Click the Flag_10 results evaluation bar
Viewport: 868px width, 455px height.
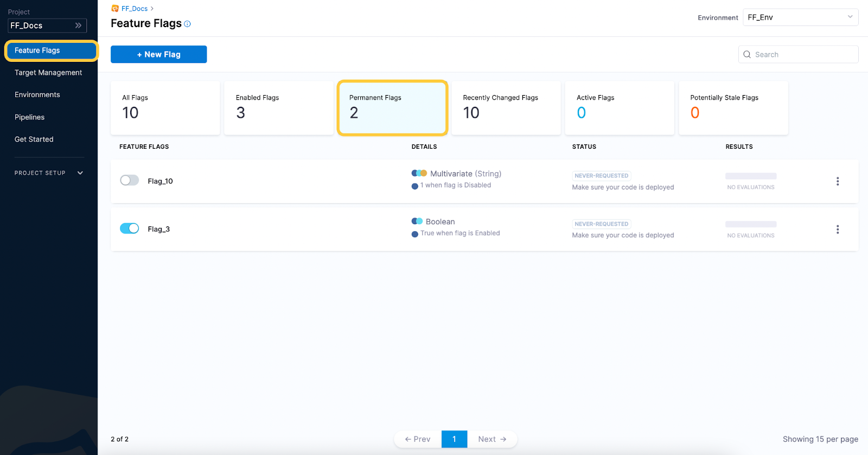point(750,176)
